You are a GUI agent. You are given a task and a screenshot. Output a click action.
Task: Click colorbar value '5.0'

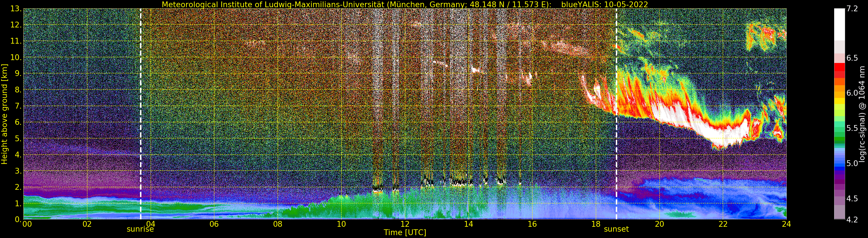click(852, 163)
